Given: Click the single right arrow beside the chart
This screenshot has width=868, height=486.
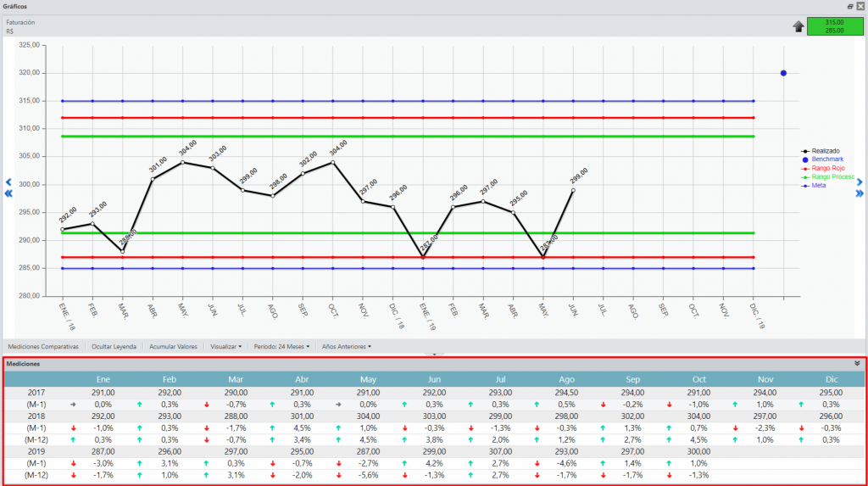Looking at the screenshot, I should coord(860,182).
